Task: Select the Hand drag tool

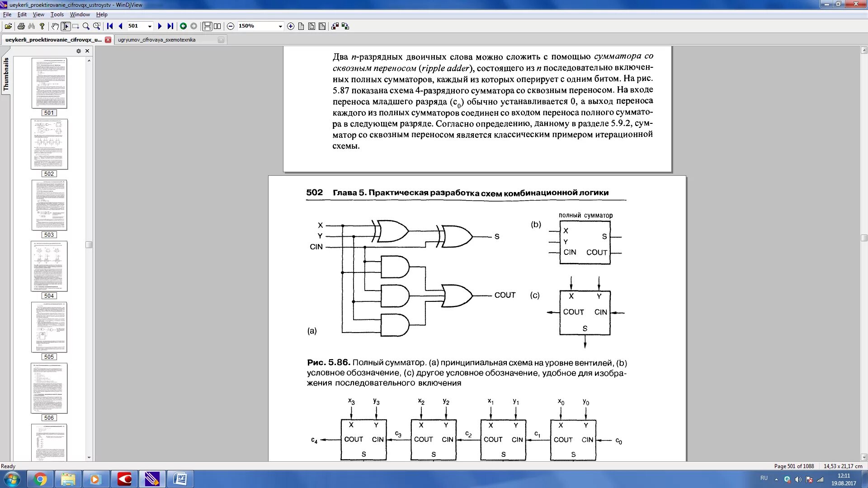Action: click(55, 26)
